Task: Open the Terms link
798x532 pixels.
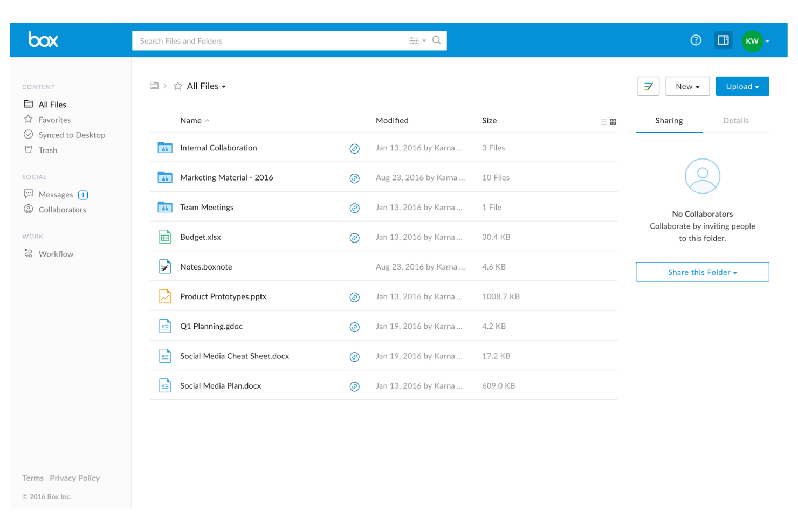Action: [32, 478]
